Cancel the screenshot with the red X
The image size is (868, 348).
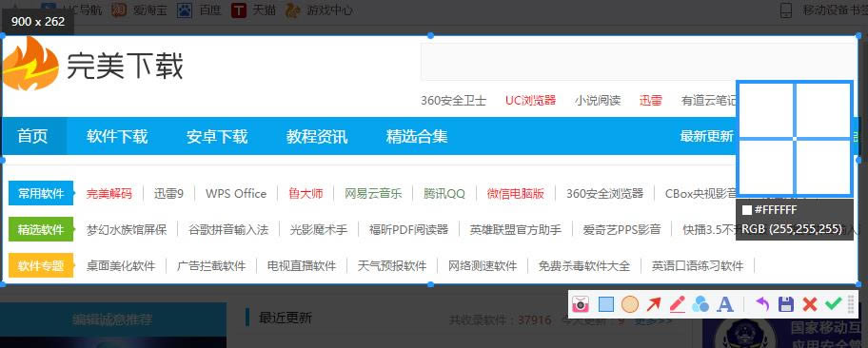(x=810, y=303)
